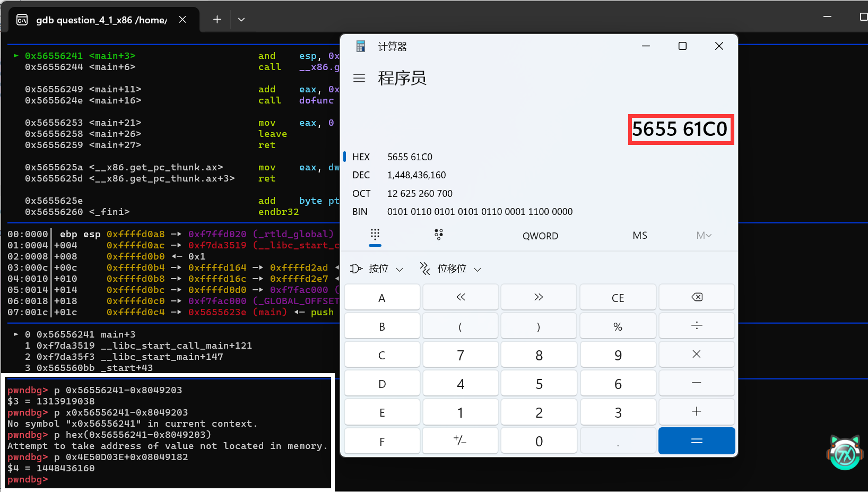Click the hex digit C key
The image size is (868, 492).
click(x=382, y=355)
